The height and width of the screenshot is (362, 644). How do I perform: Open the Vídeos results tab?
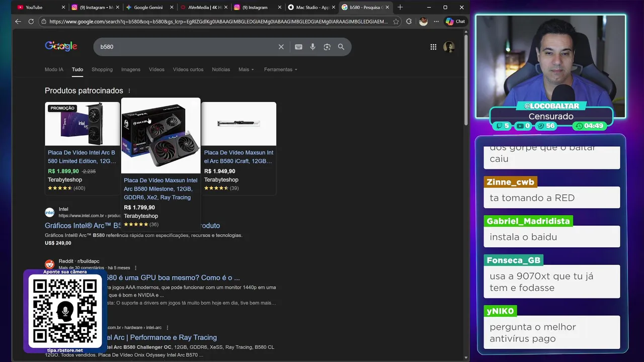(156, 69)
